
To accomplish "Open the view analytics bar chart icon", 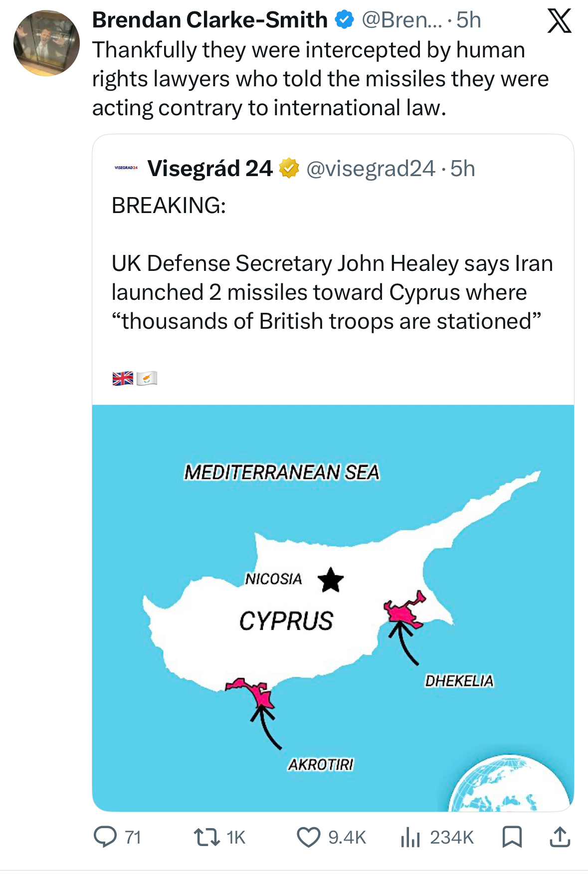I will click(x=410, y=837).
